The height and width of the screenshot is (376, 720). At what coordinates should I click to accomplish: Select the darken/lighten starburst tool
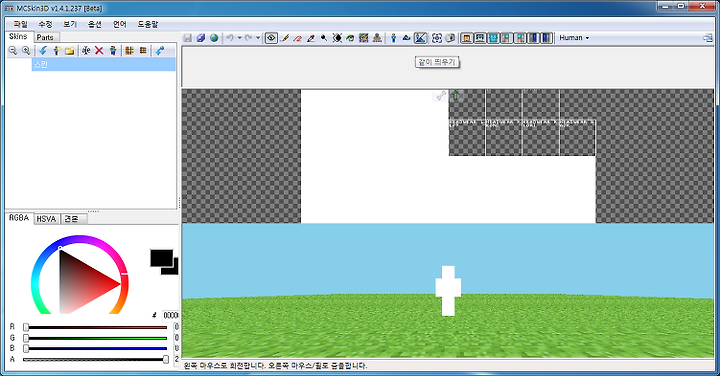[338, 38]
